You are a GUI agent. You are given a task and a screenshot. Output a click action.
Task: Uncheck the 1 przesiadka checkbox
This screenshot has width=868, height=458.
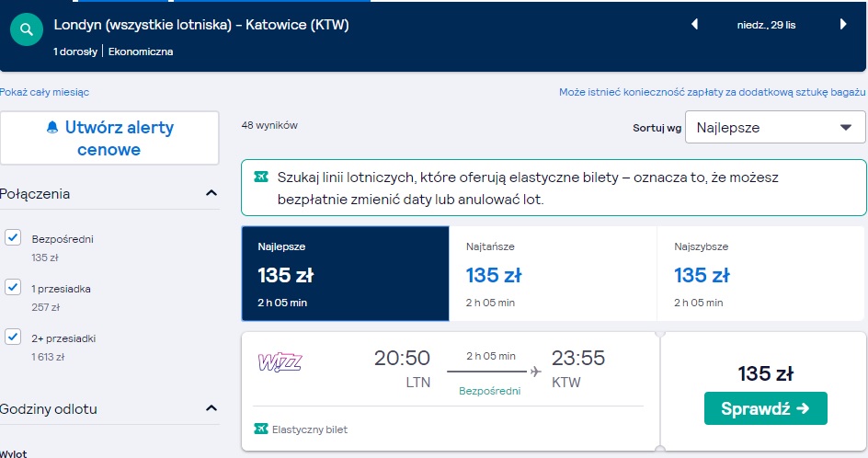click(x=13, y=288)
